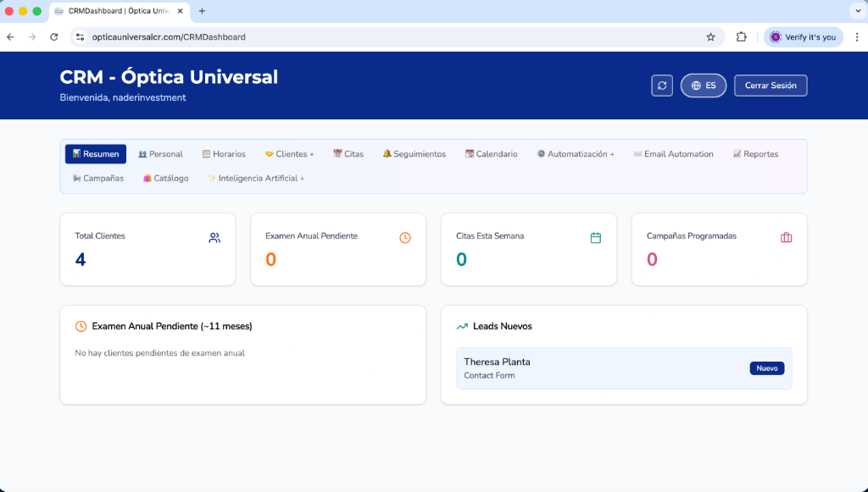Click the Total Clientes value 4

[81, 259]
